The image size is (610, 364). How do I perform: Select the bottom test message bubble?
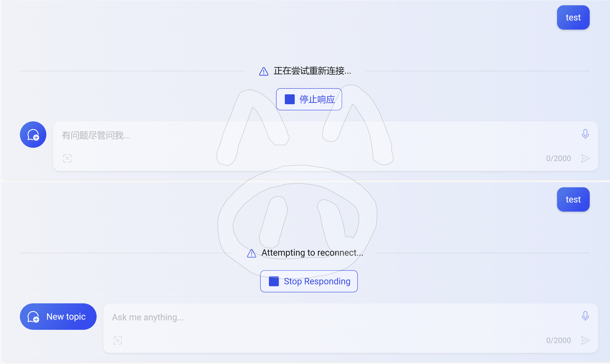coord(573,199)
